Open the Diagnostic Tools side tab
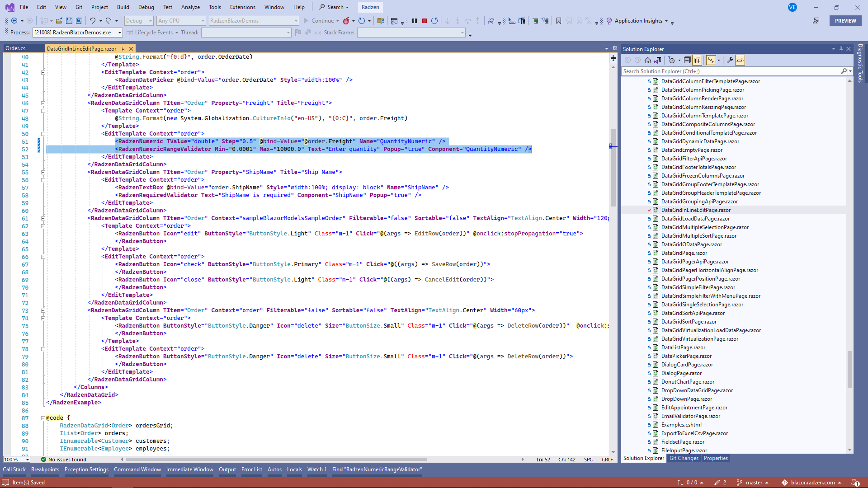Viewport: 868px width, 488px height. click(860, 63)
